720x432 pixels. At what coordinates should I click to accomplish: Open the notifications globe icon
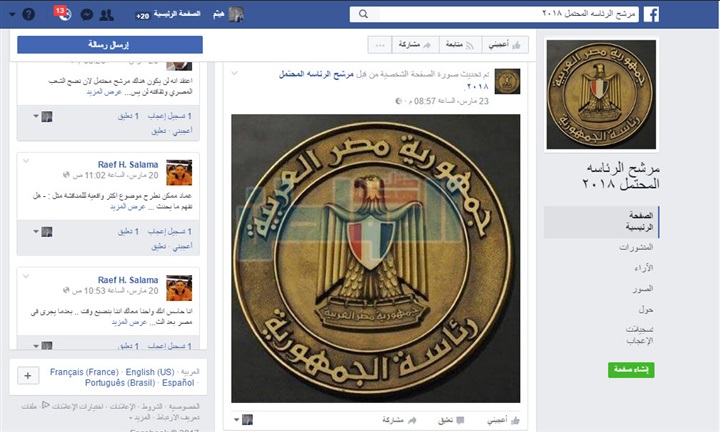pos(64,14)
